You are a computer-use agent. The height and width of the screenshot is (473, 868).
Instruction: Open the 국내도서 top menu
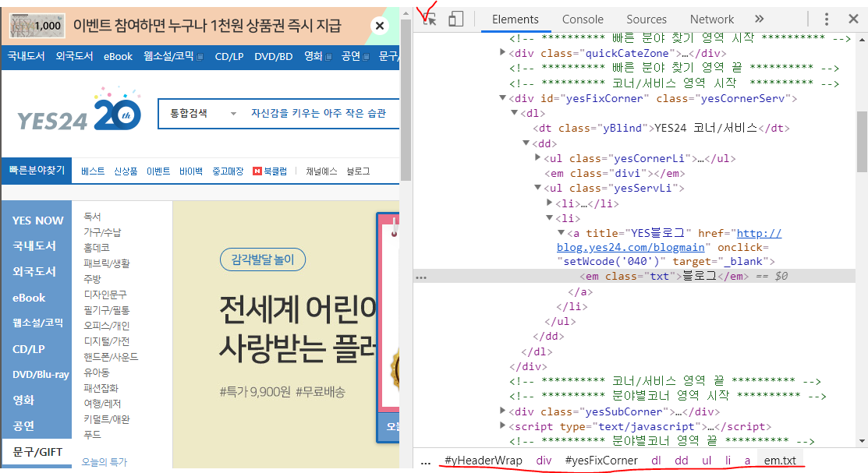tap(26, 56)
